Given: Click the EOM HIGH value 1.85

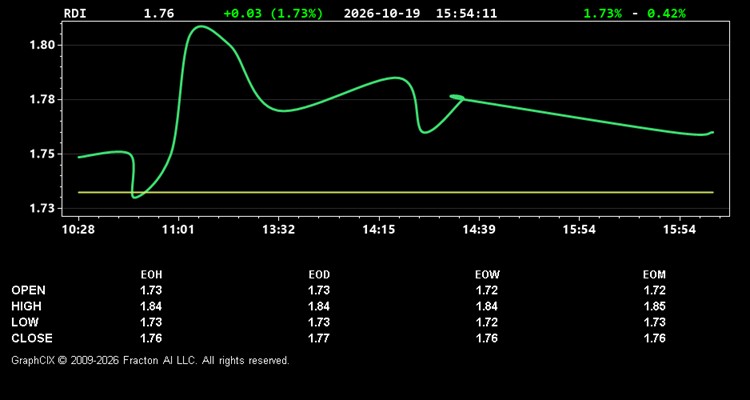Looking at the screenshot, I should (x=654, y=306).
